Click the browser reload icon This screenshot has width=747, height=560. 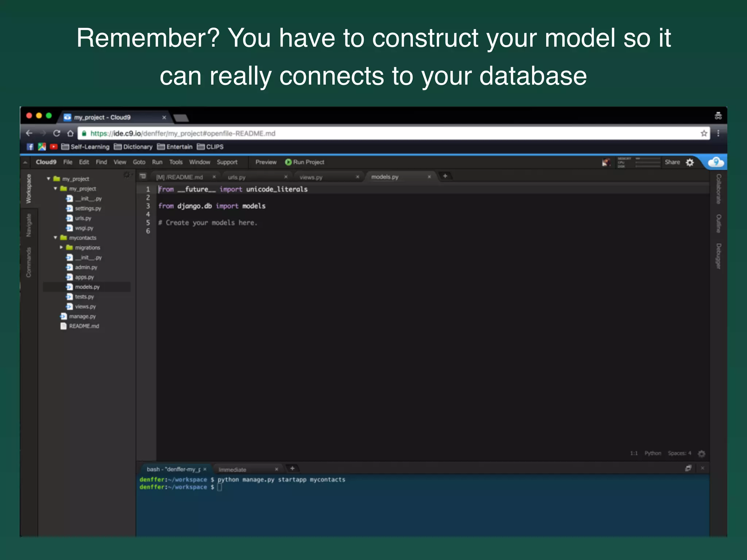coord(57,133)
